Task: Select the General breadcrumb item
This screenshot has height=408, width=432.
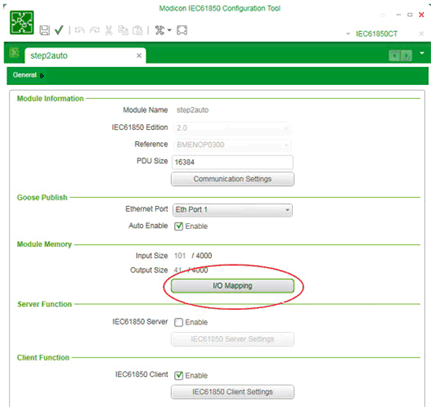Action: 24,75
